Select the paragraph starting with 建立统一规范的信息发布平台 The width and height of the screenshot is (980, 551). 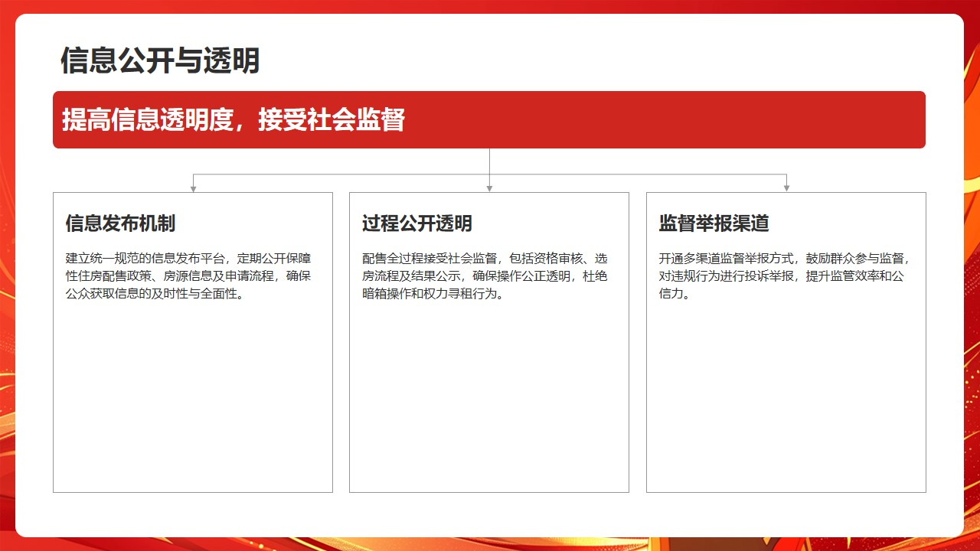(x=188, y=275)
